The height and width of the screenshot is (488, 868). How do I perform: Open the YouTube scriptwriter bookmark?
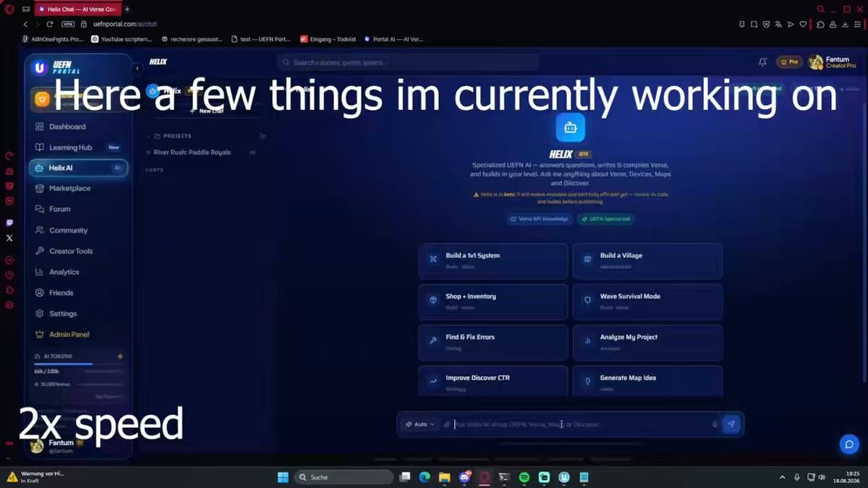(122, 39)
